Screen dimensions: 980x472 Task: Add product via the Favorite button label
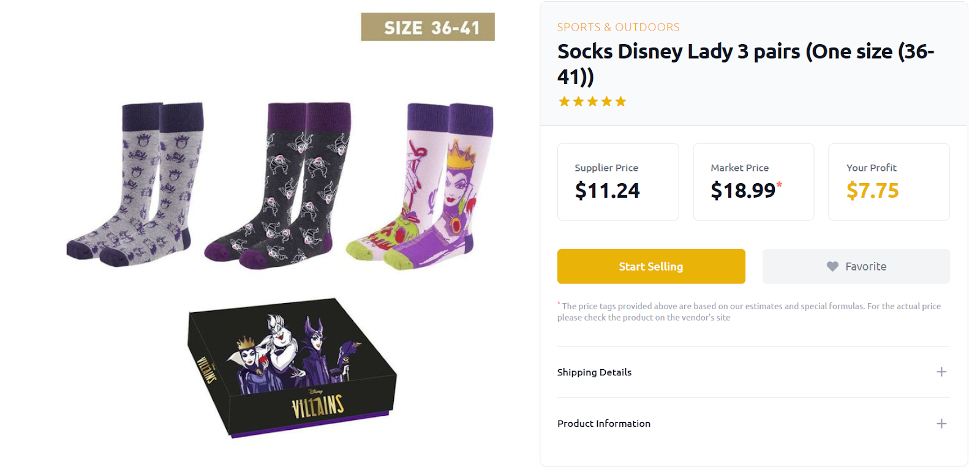[x=865, y=266]
